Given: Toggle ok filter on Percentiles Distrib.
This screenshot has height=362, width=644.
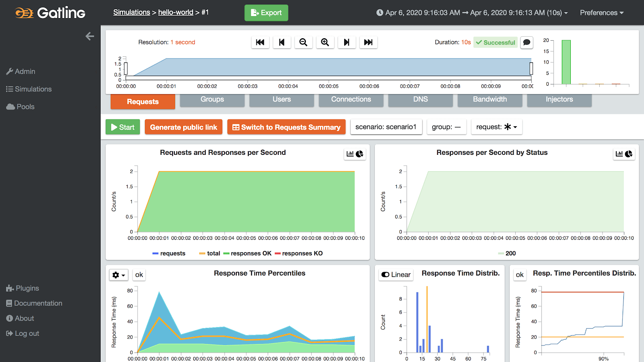Looking at the screenshot, I should pyautogui.click(x=520, y=275).
